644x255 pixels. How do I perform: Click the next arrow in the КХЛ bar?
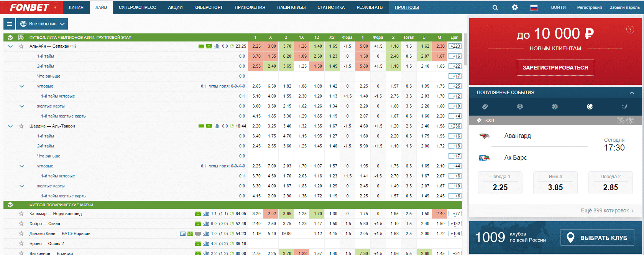(630, 121)
